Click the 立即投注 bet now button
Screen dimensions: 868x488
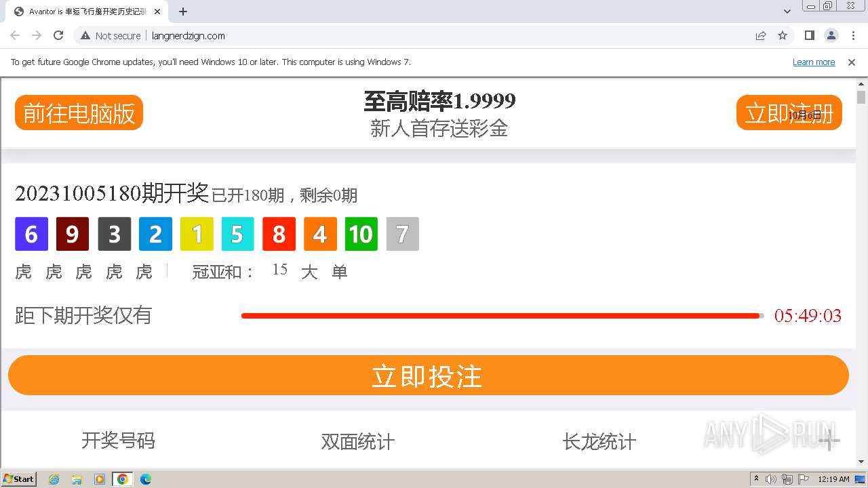point(429,375)
